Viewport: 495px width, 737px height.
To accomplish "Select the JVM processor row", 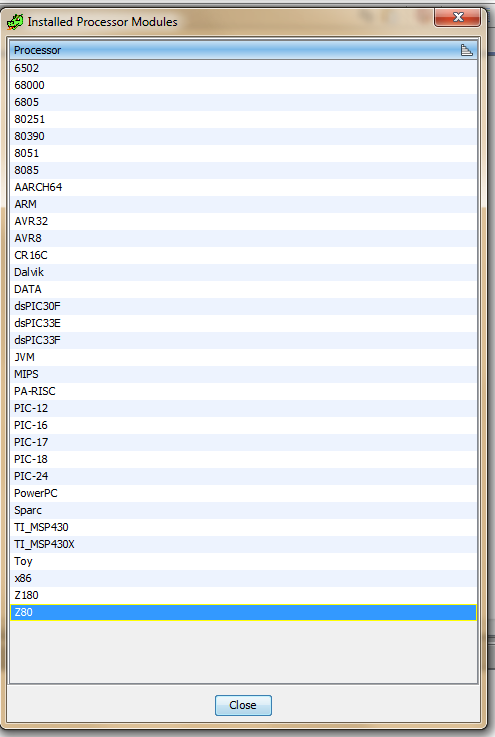I will coord(243,357).
